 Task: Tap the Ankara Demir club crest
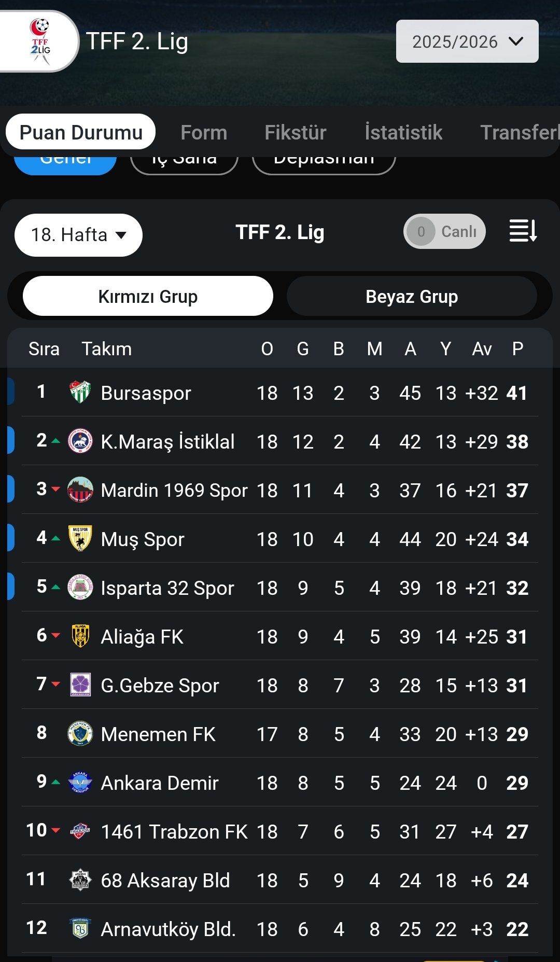point(80,783)
